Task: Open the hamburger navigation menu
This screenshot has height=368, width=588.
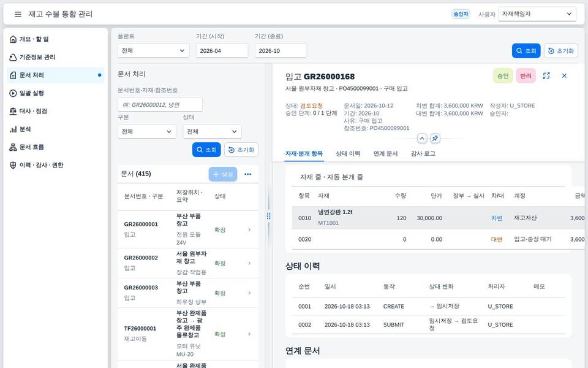Action: (18, 14)
